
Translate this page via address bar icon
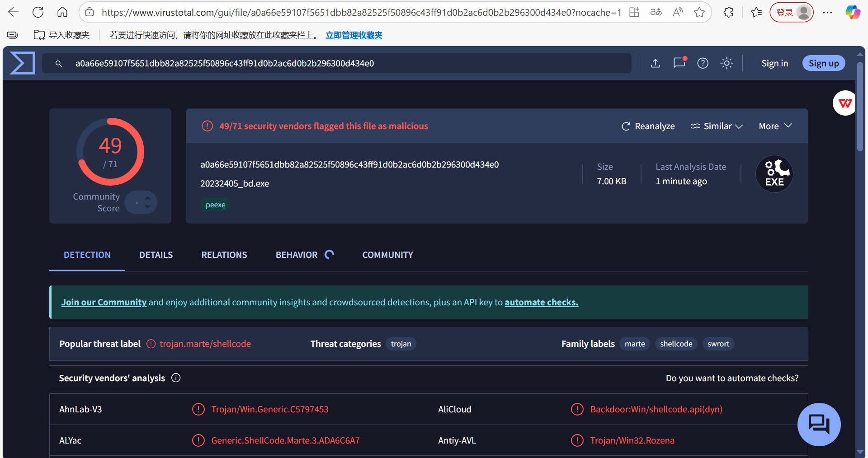point(656,12)
